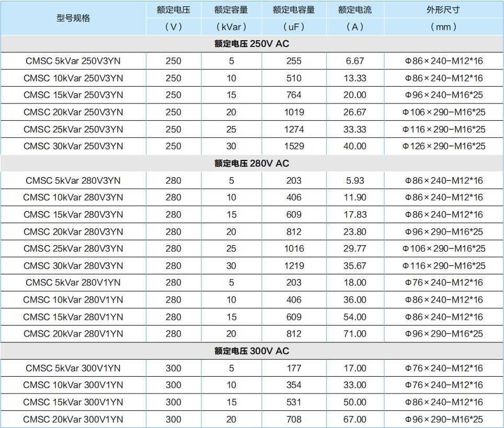Select capacitance value 764
The width and height of the screenshot is (504, 428).
tap(294, 95)
